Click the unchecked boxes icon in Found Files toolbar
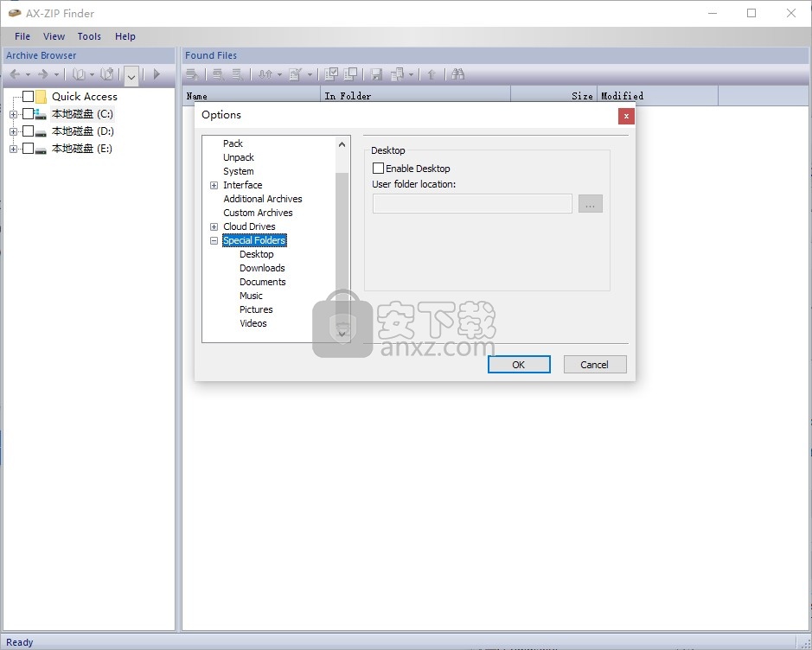This screenshot has width=812, height=650. point(350,74)
